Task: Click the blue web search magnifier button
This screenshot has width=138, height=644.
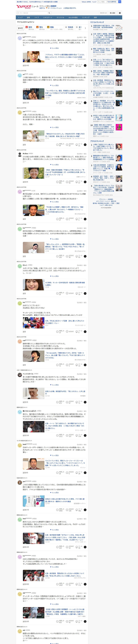Action: pyautogui.click(x=120, y=2)
